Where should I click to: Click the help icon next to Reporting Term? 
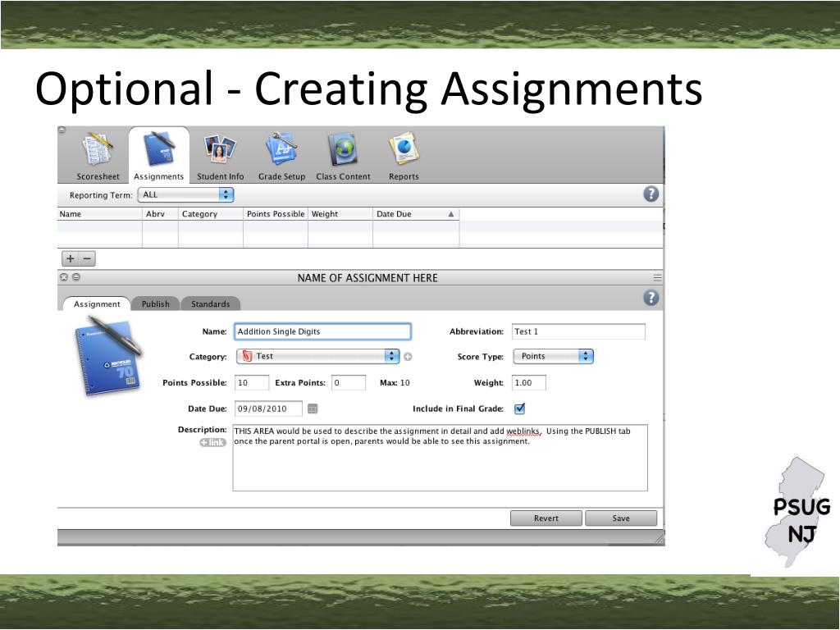(651, 194)
